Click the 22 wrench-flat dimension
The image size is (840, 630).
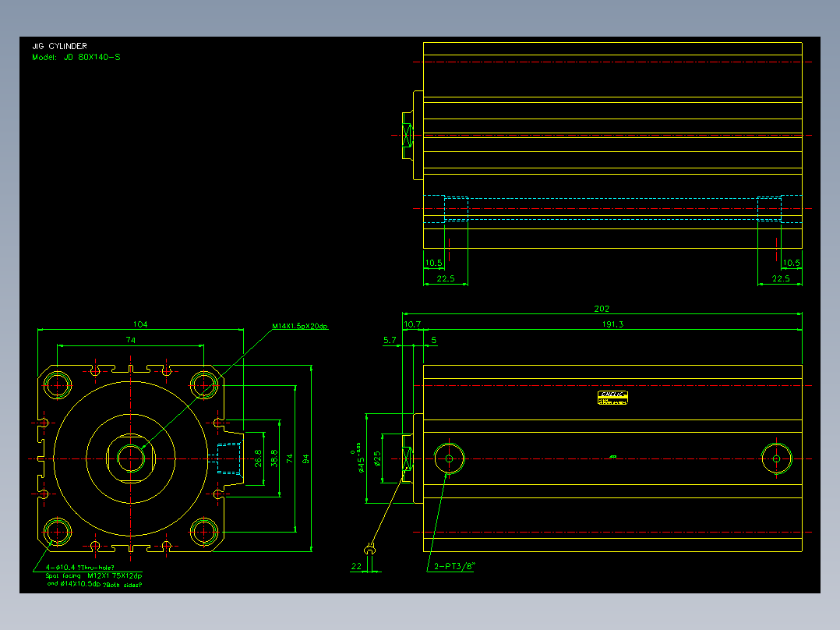point(356,566)
